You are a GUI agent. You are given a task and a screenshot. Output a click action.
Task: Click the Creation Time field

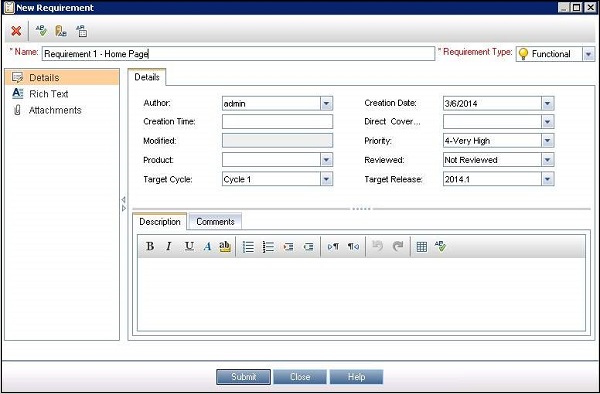point(277,122)
